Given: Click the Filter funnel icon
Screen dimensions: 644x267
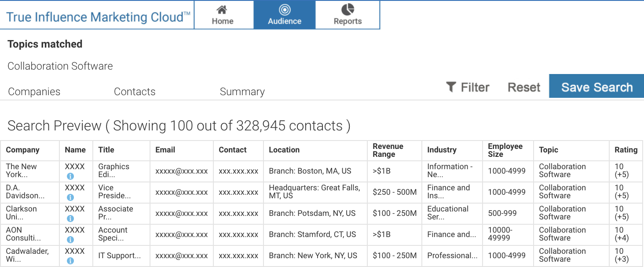Looking at the screenshot, I should click(x=451, y=87).
